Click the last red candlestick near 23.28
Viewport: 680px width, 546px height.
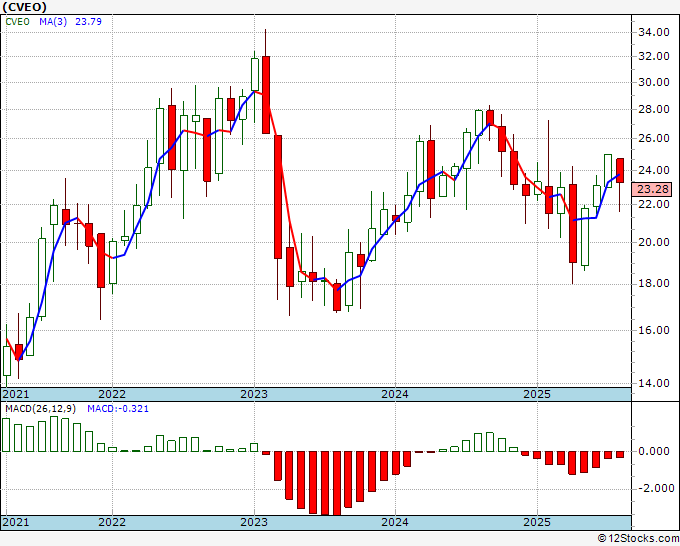point(620,170)
